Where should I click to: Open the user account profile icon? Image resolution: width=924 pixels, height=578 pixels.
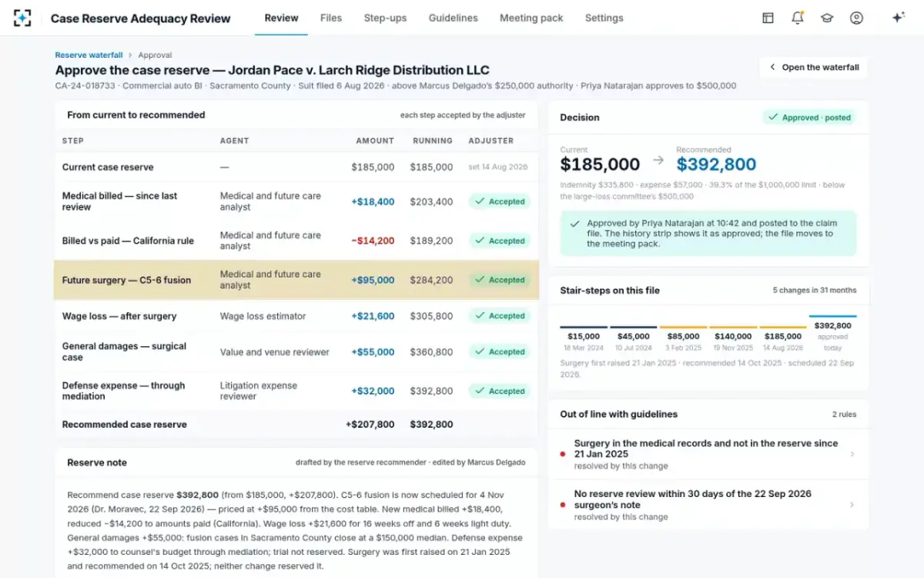point(856,18)
